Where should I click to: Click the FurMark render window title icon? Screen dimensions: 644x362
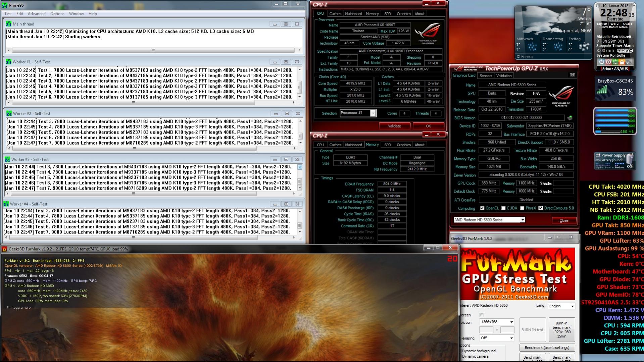click(4, 249)
